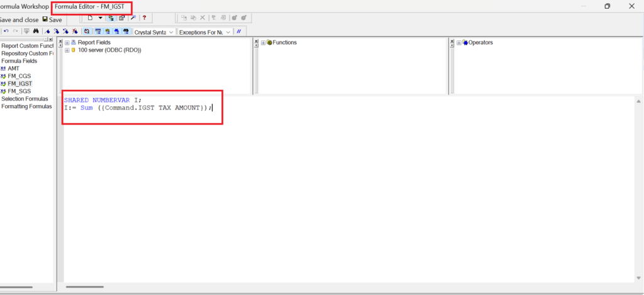Click the Sort Trees icon

coord(87,31)
